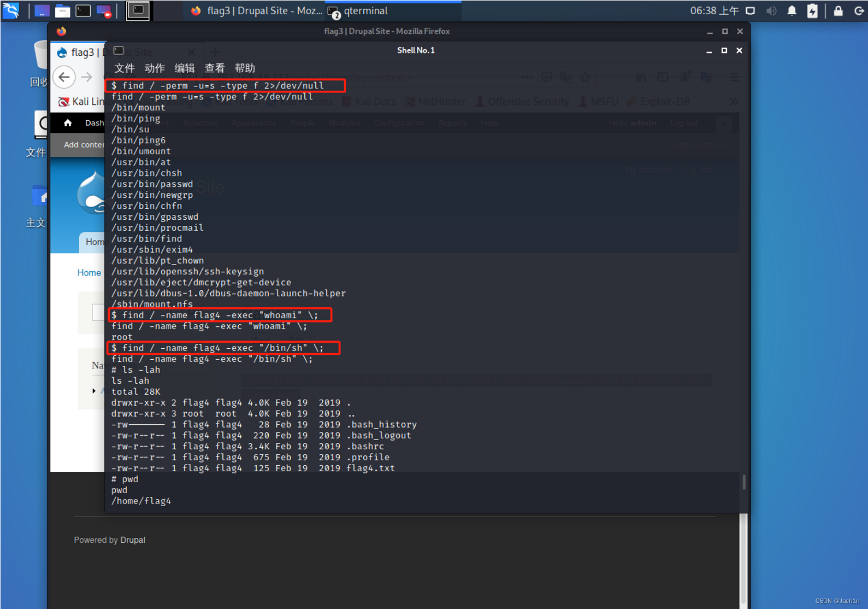The height and width of the screenshot is (609, 868).
Task: Open the 文件 menu in the terminal
Action: [x=125, y=68]
